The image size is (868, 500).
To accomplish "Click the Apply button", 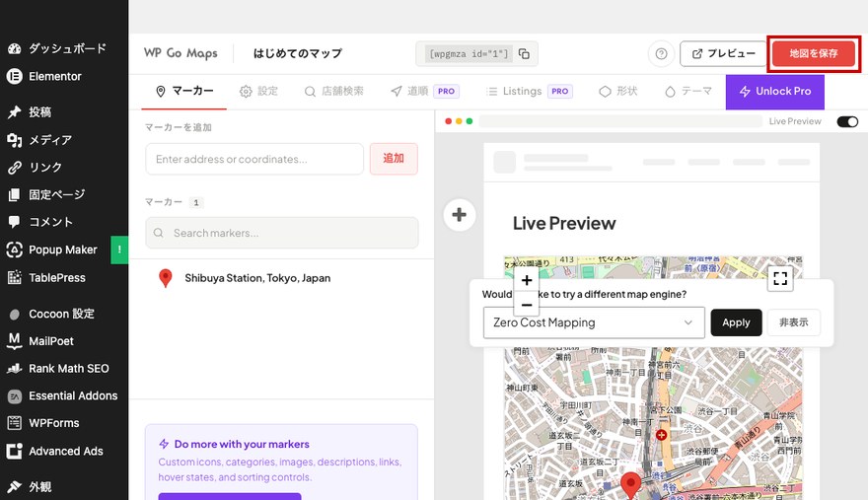I will coord(736,322).
